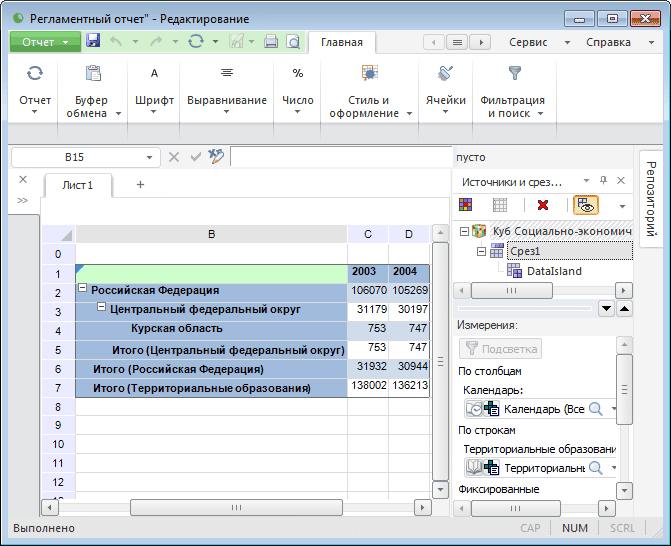Viewport: 671px width, 546px height.
Task: Select the DataIsland tree item
Action: tap(554, 271)
